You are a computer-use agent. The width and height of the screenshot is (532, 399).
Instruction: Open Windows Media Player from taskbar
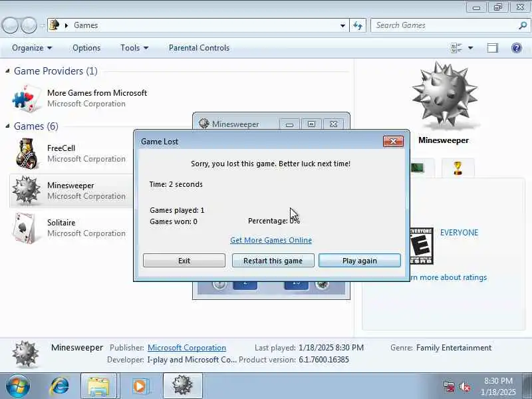(x=140, y=386)
